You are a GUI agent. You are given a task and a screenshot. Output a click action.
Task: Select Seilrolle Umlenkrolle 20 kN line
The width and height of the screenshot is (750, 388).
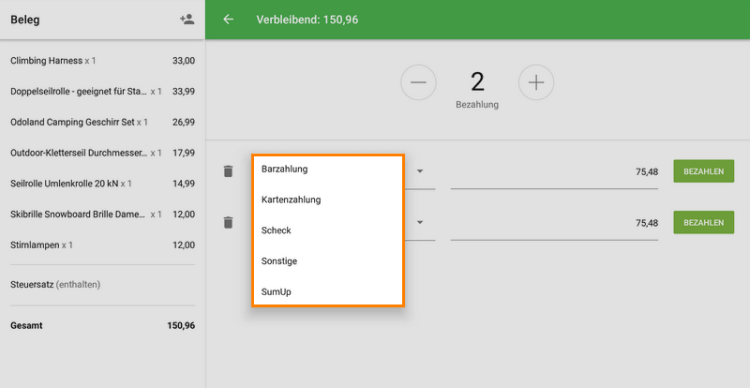pos(102,184)
